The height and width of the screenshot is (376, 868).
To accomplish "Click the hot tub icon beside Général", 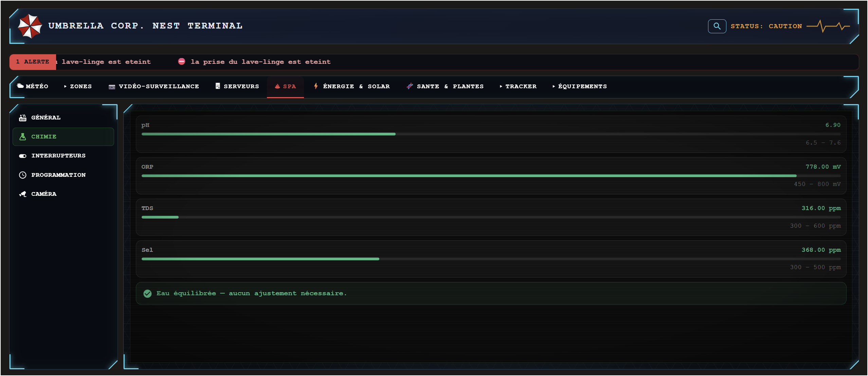I will click(23, 117).
